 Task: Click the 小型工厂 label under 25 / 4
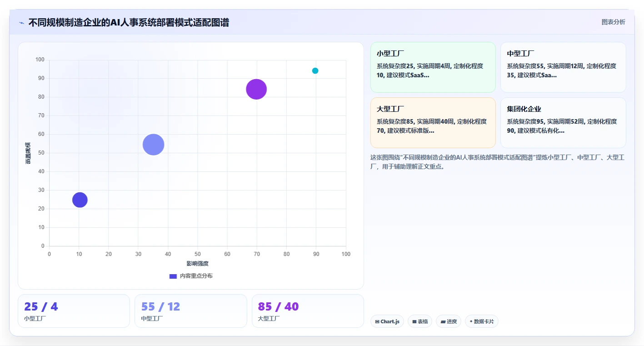pos(35,319)
